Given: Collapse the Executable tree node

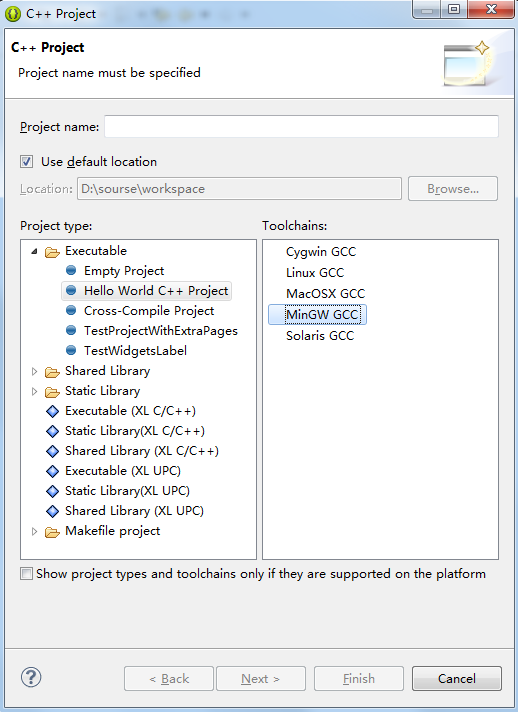Looking at the screenshot, I should pos(35,251).
